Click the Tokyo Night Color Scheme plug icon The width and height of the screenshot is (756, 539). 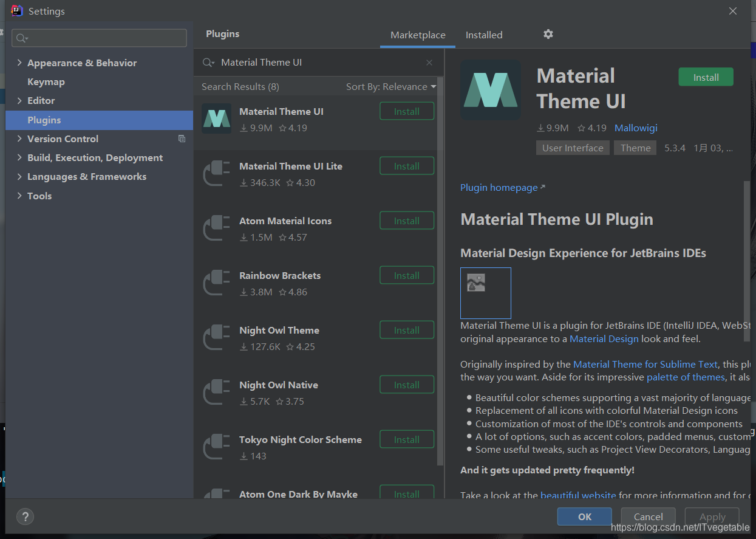(216, 447)
